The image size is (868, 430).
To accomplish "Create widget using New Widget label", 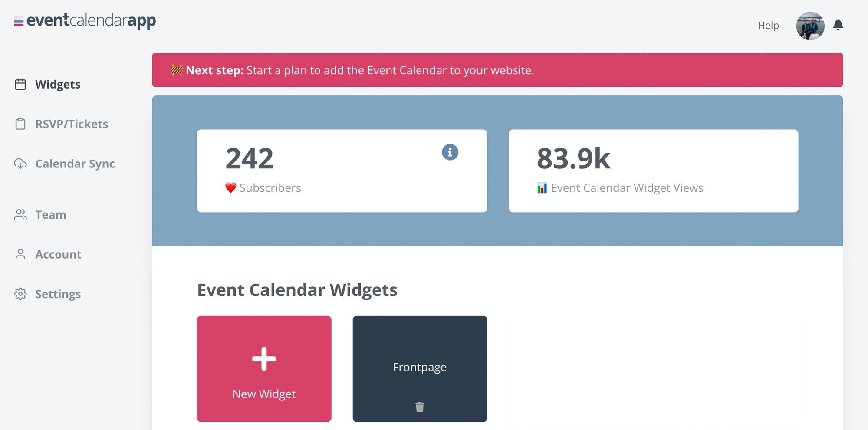I will (264, 394).
